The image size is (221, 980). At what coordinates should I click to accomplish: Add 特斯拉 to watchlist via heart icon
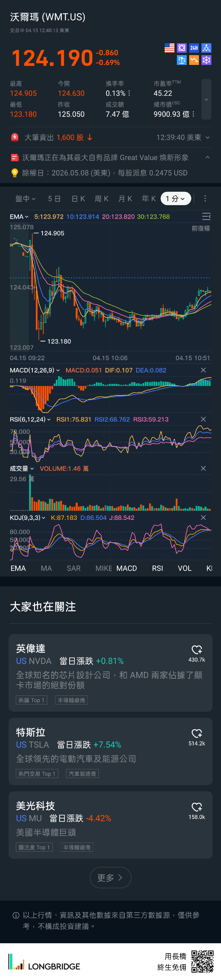pyautogui.click(x=197, y=733)
